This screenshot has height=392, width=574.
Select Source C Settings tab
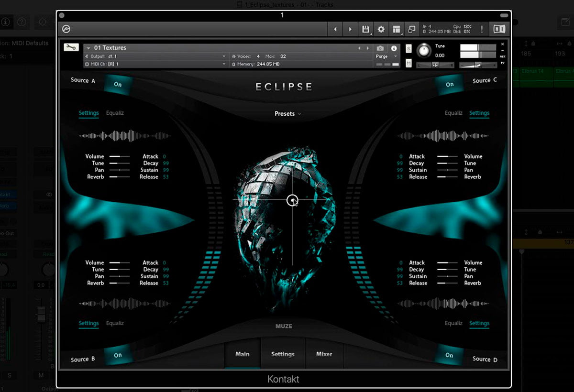pyautogui.click(x=479, y=113)
